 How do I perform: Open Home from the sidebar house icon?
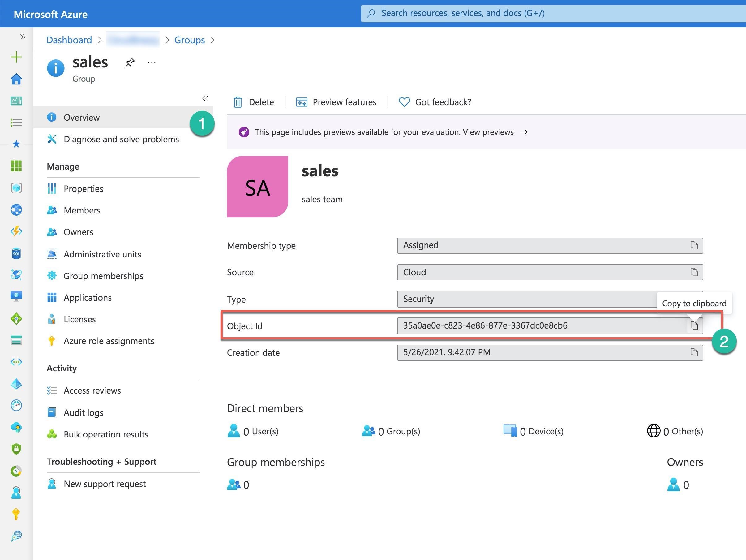tap(16, 79)
